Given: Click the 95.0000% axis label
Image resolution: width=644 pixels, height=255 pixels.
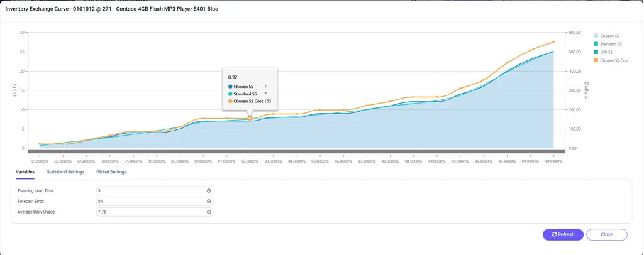Looking at the screenshot, I should [320, 161].
